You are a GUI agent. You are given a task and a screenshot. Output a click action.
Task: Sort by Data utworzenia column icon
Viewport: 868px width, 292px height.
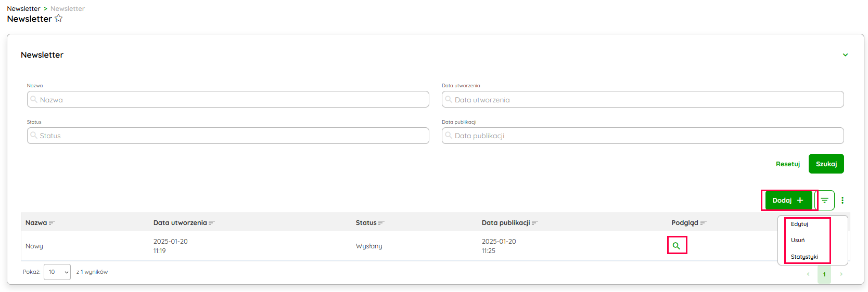212,223
